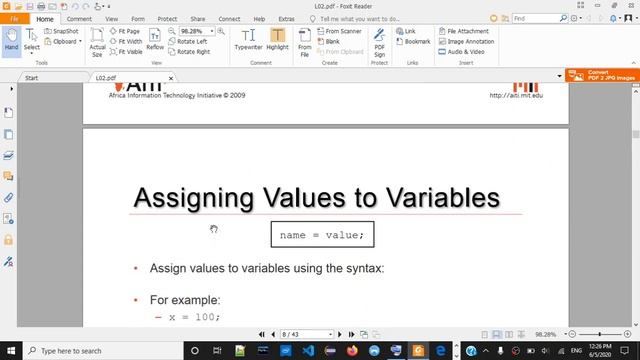Image resolution: width=640 pixels, height=360 pixels.
Task: Switch to the View ribbon tab
Action: (x=111, y=19)
